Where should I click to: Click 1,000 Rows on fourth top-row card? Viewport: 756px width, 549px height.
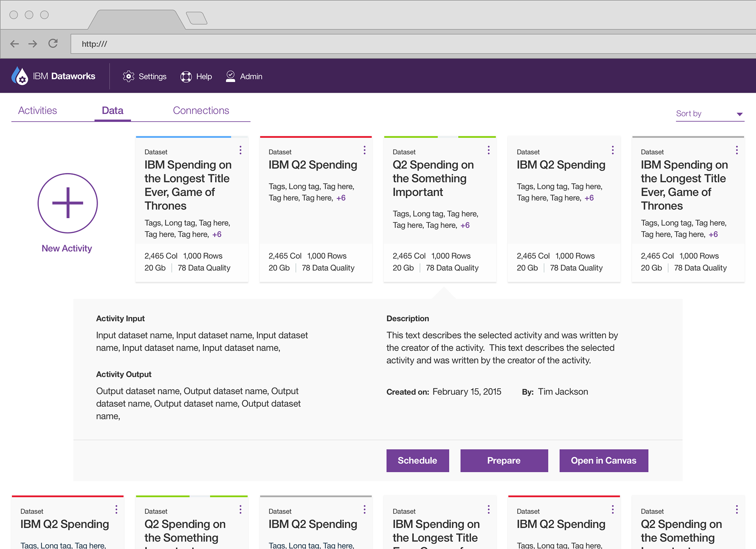coord(575,256)
